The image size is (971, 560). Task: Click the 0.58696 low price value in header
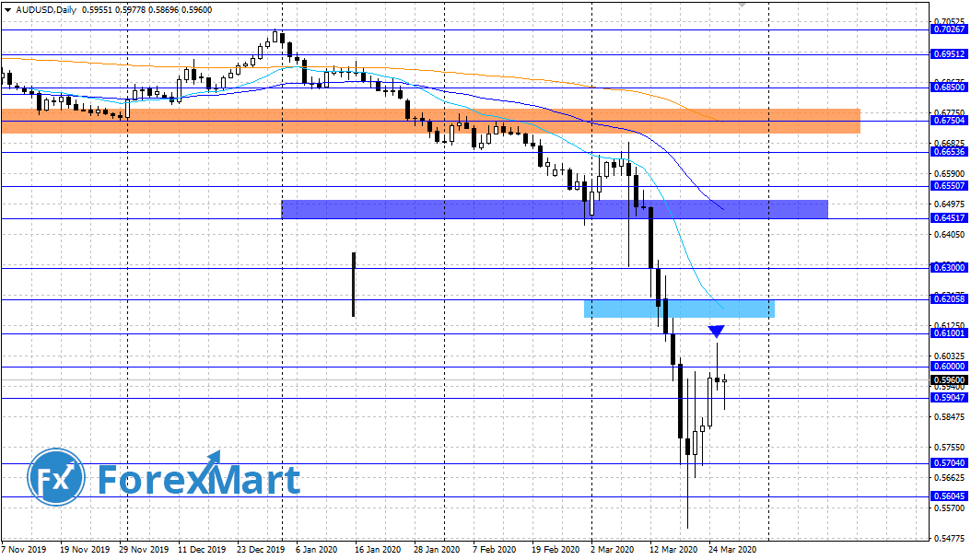click(163, 10)
